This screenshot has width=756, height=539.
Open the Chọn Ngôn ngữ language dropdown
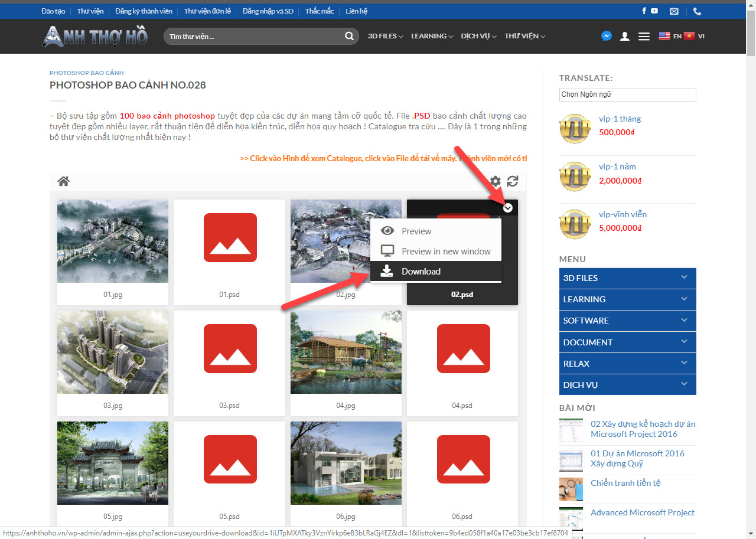pyautogui.click(x=627, y=94)
